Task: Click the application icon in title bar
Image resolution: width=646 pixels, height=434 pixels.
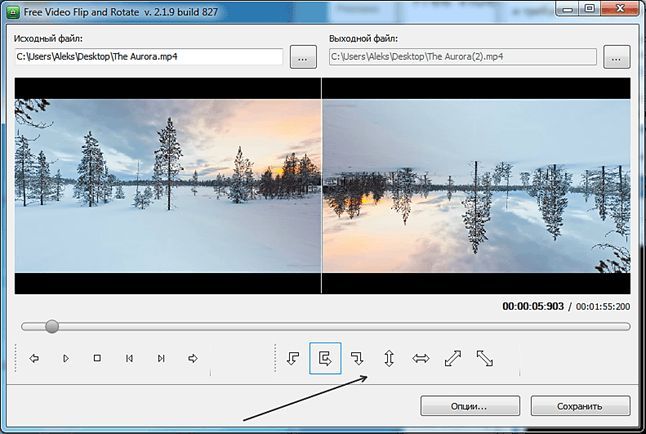Action: click(14, 12)
